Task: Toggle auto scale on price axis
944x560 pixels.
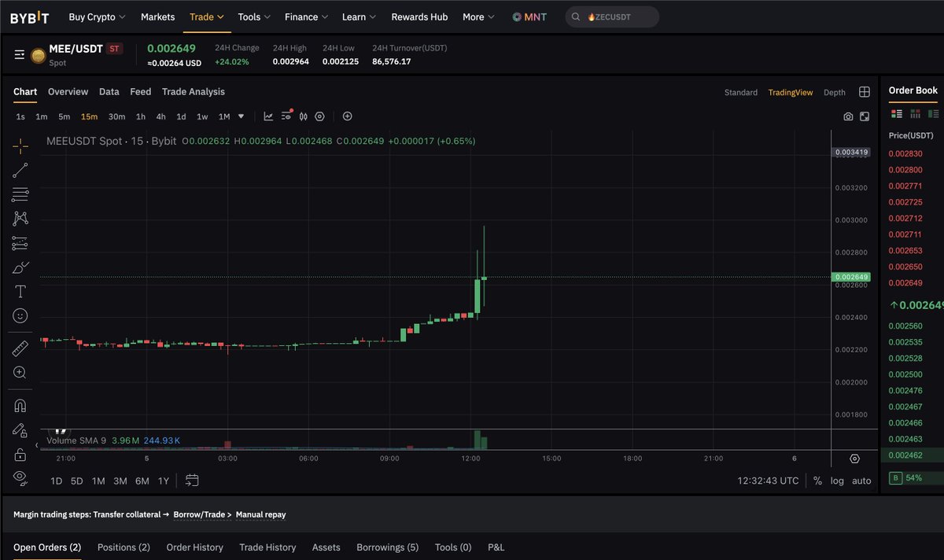Action: click(861, 481)
